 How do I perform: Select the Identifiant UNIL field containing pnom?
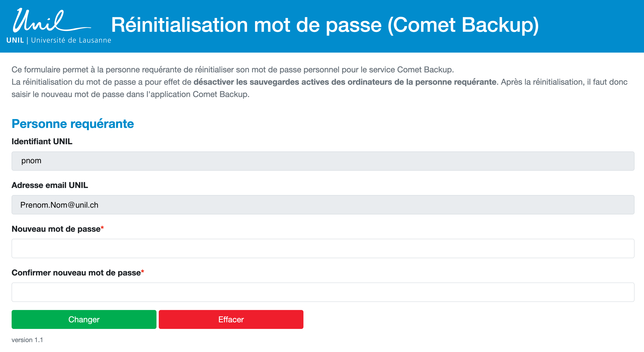(x=323, y=161)
